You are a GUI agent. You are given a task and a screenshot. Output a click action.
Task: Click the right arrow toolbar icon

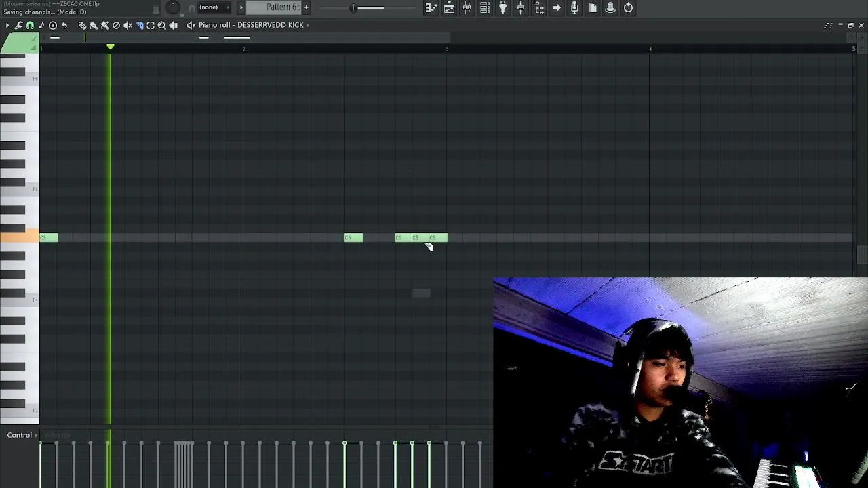point(557,7)
